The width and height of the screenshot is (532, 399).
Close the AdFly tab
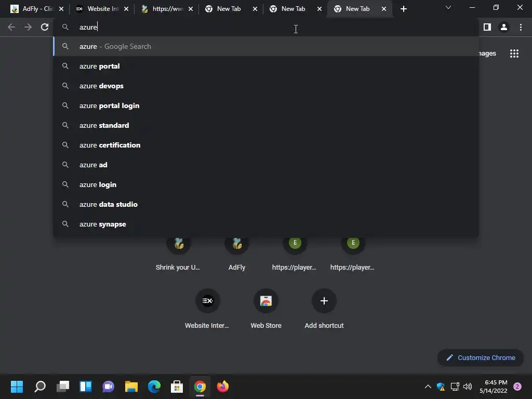pyautogui.click(x=61, y=9)
